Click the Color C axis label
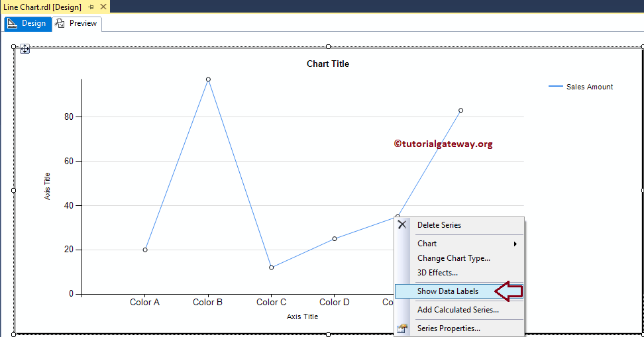 (271, 302)
